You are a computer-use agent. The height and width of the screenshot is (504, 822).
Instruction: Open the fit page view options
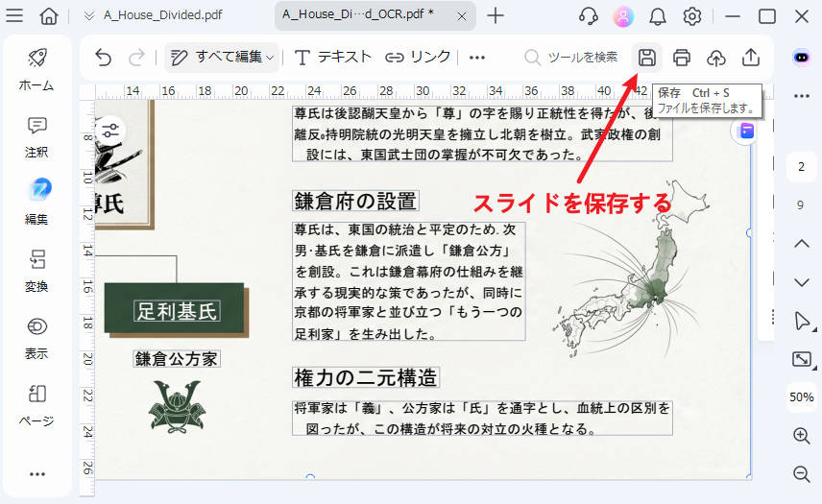[x=802, y=359]
